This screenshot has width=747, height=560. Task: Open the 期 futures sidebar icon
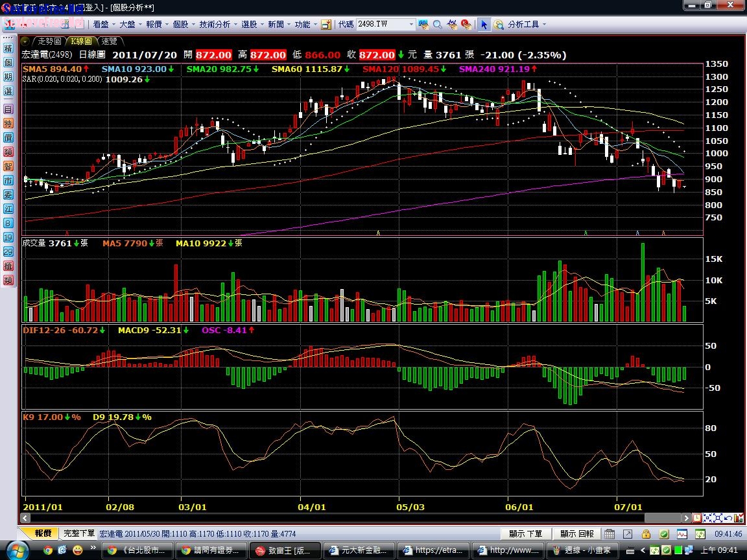coord(8,77)
